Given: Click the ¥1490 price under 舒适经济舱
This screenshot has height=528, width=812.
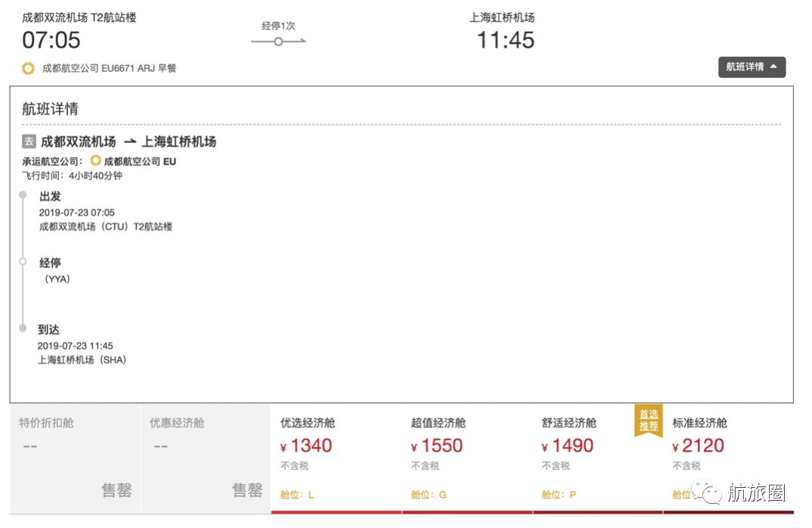Looking at the screenshot, I should (568, 446).
